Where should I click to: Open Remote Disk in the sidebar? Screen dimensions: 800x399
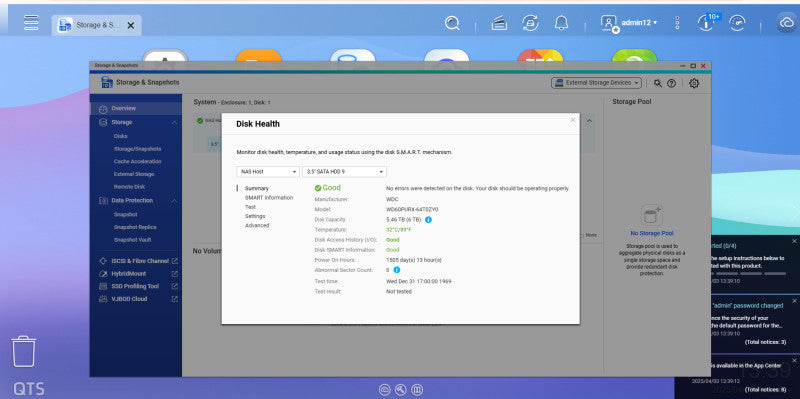pyautogui.click(x=129, y=187)
